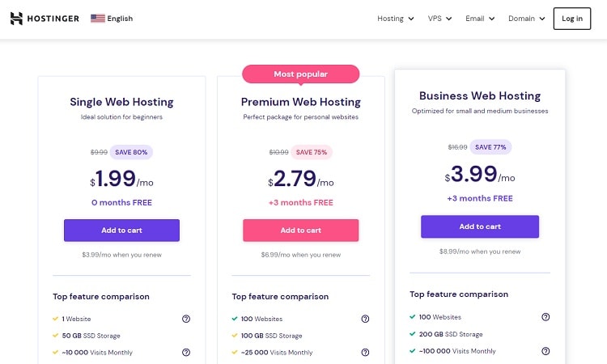Open the English language selector
The width and height of the screenshot is (607, 364).
[112, 18]
